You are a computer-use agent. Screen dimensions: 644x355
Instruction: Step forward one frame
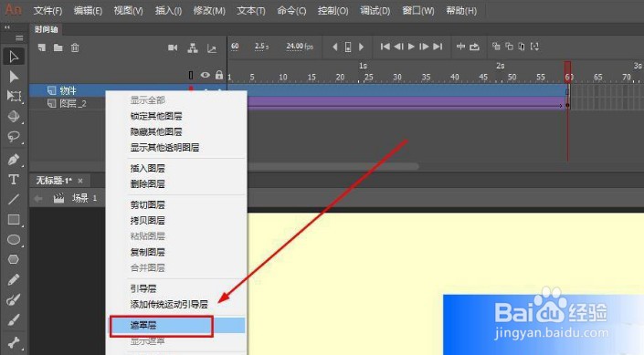424,47
